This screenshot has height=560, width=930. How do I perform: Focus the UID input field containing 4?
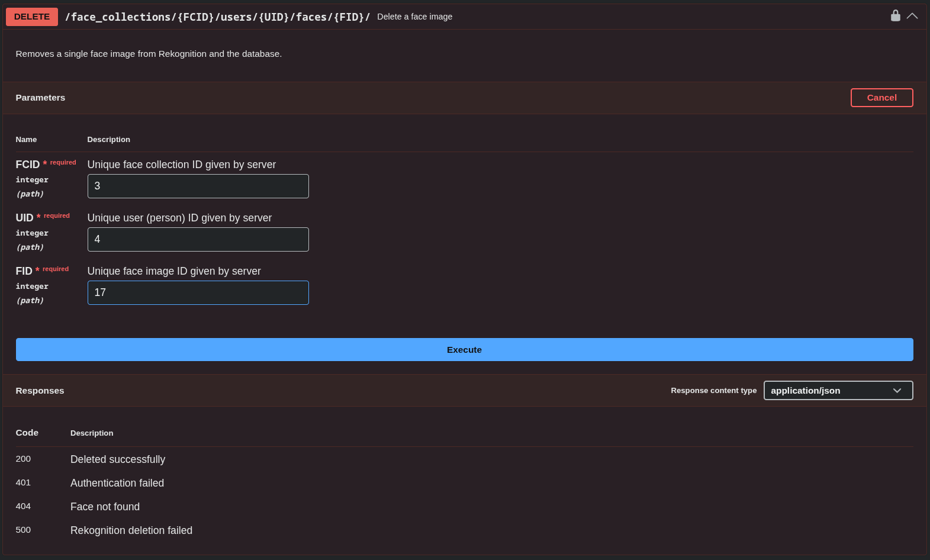pos(198,239)
